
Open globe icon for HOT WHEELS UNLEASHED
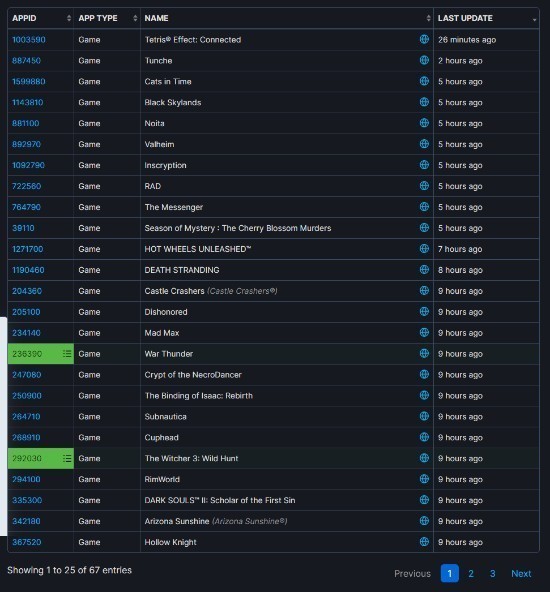pos(424,249)
